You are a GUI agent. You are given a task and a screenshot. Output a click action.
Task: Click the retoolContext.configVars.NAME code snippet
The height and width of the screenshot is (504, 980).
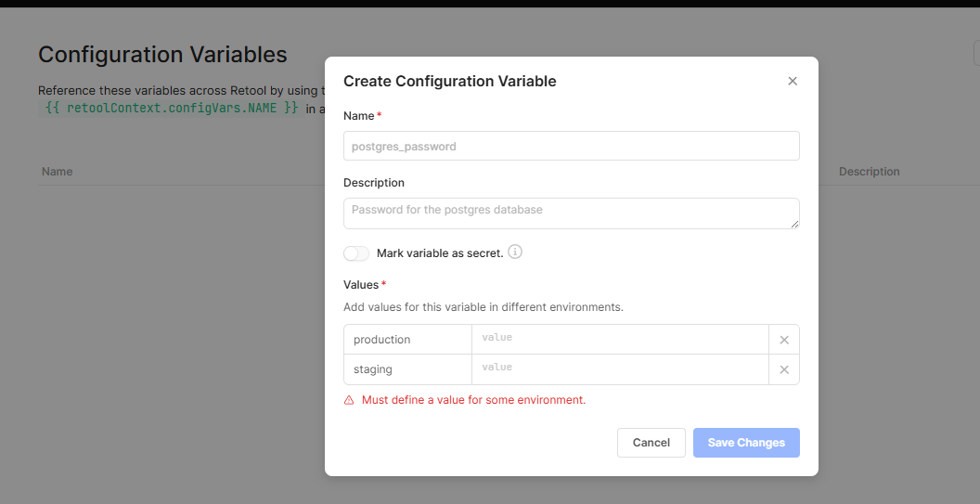[172, 108]
